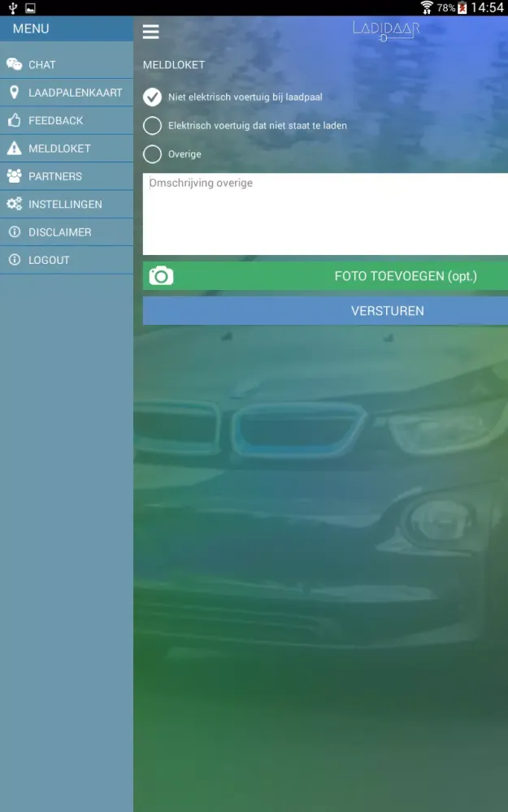508x812 pixels.
Task: Tap the Disclaimer info icon
Action: [x=14, y=232]
